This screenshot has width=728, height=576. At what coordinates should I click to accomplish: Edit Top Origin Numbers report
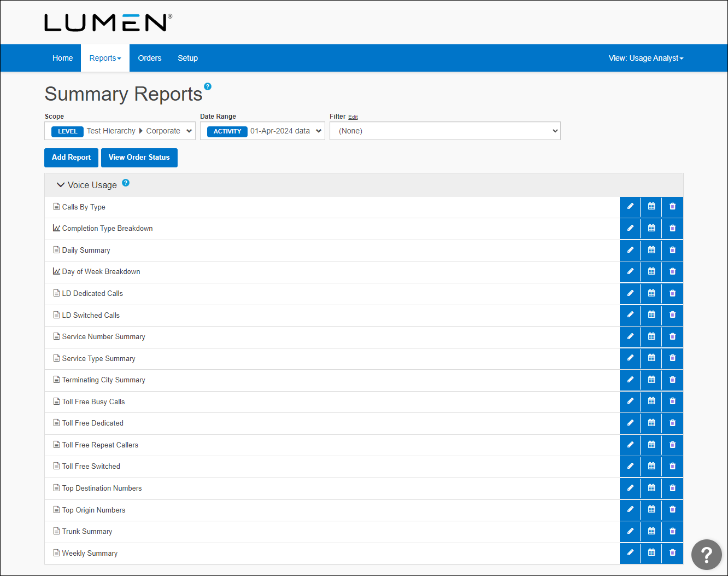630,510
